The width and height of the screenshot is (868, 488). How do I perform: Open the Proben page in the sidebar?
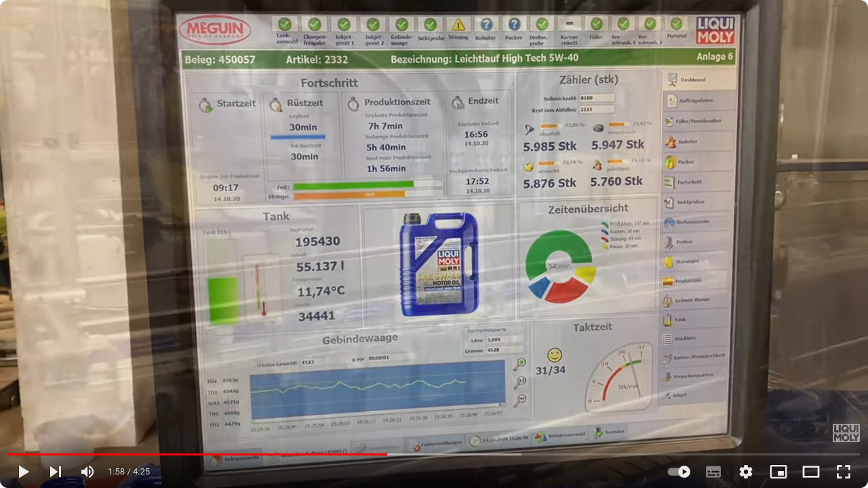696,241
